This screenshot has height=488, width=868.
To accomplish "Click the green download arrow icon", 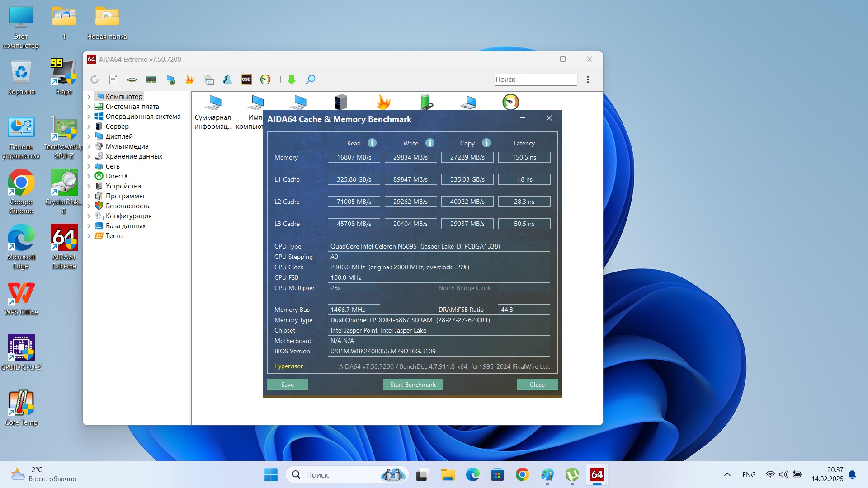I will pos(292,80).
